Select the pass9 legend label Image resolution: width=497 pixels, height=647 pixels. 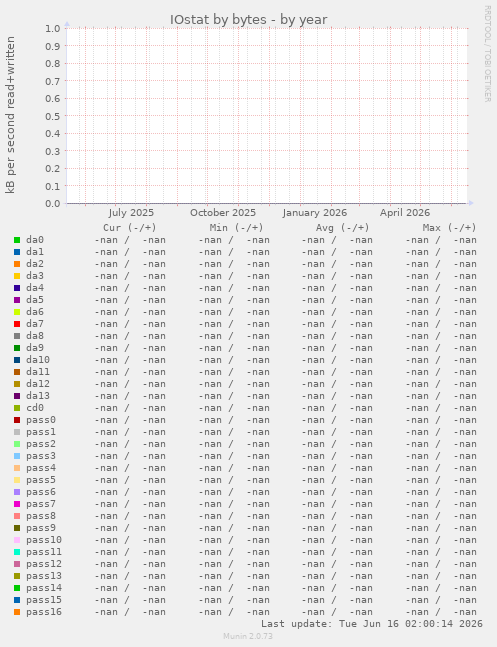(x=41, y=528)
